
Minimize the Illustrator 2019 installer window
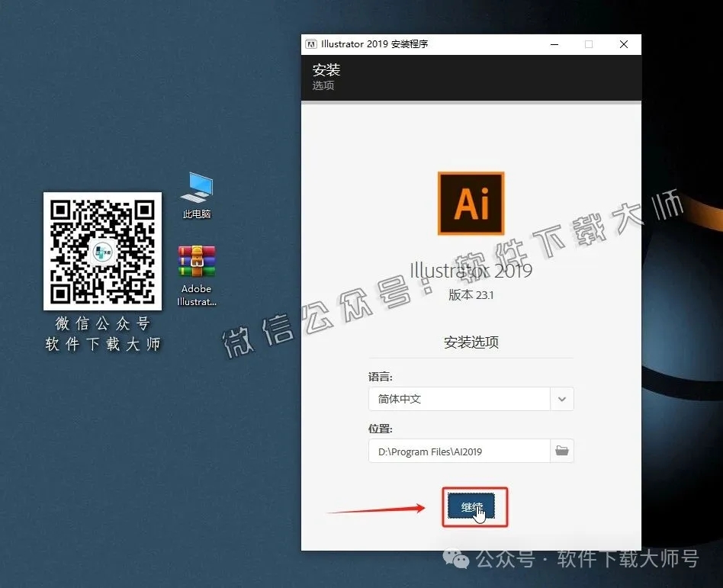(x=554, y=44)
